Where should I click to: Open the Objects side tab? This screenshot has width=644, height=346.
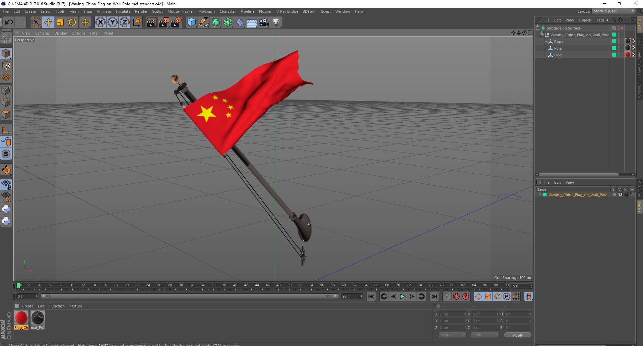click(640, 24)
